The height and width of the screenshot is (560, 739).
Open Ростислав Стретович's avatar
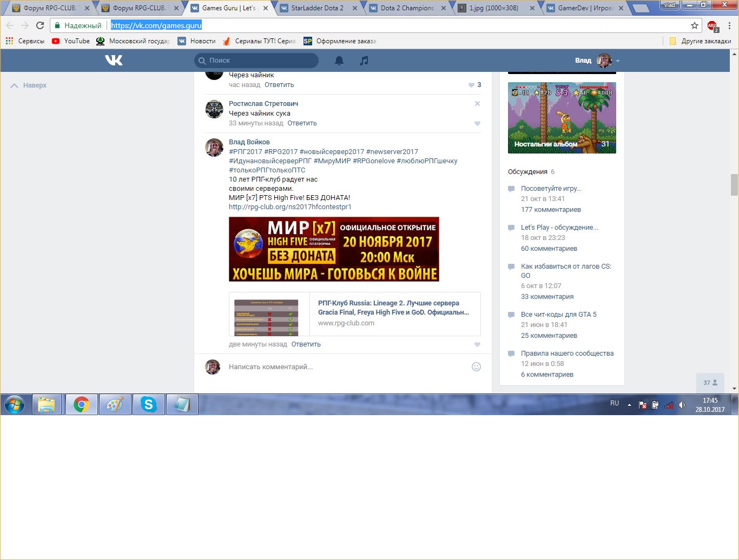[214, 109]
